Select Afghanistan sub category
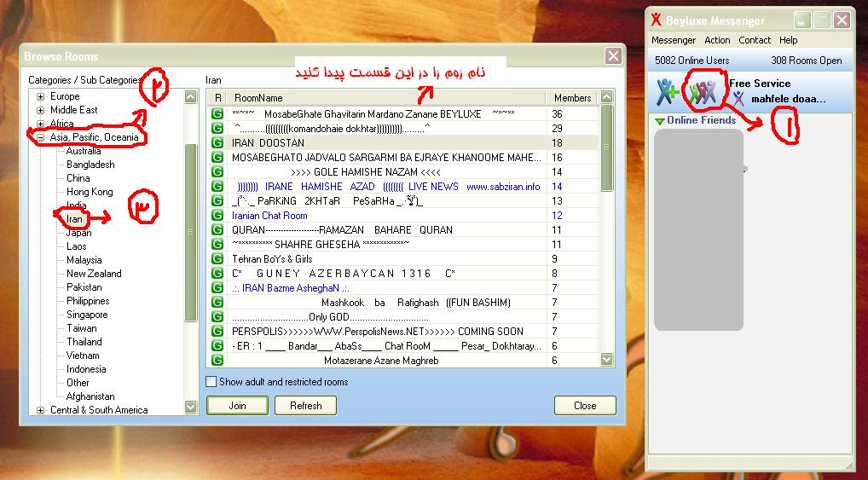 [x=90, y=396]
